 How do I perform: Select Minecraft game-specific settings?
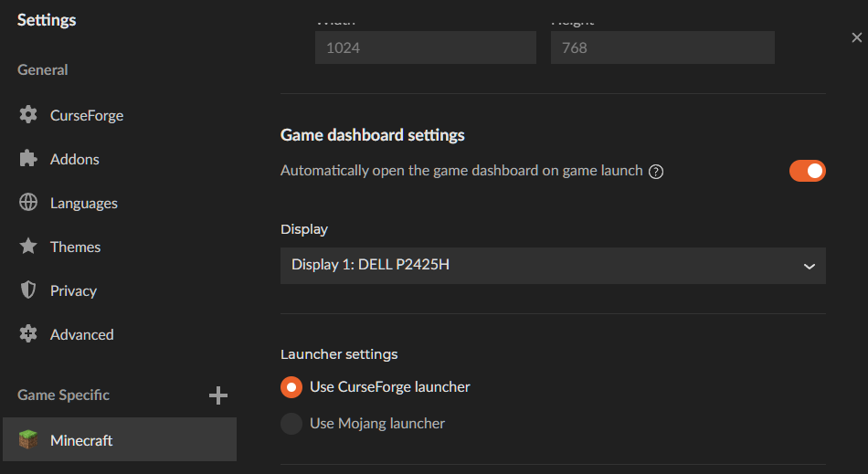(120, 439)
